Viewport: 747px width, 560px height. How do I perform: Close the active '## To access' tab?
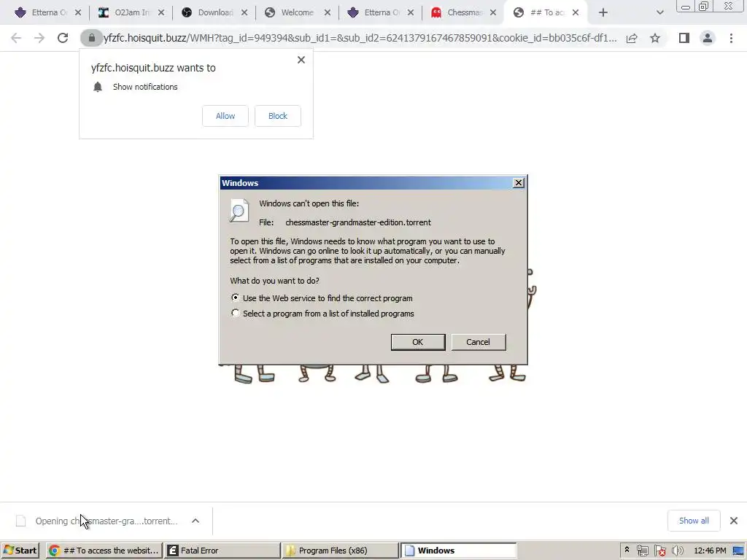pos(576,13)
